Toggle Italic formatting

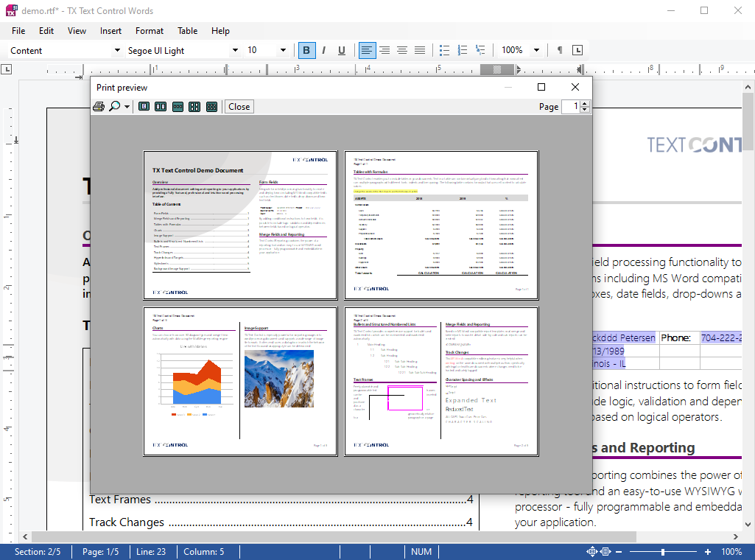pos(324,50)
